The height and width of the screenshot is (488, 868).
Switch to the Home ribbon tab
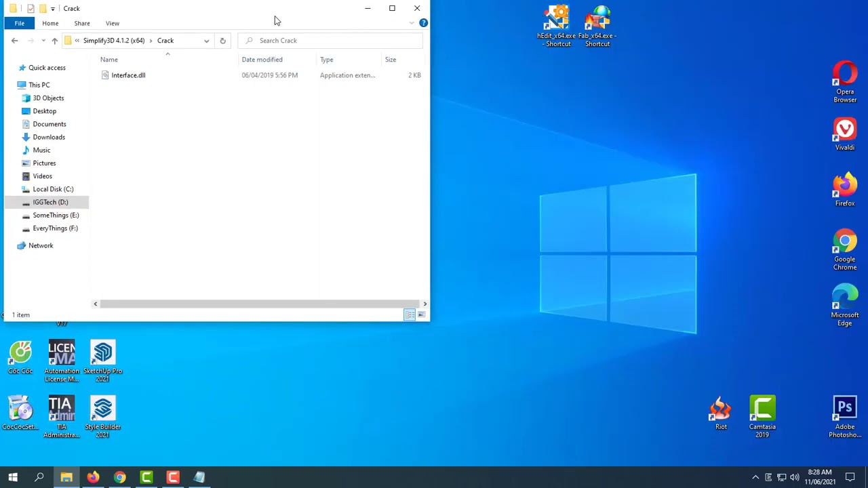pyautogui.click(x=50, y=23)
